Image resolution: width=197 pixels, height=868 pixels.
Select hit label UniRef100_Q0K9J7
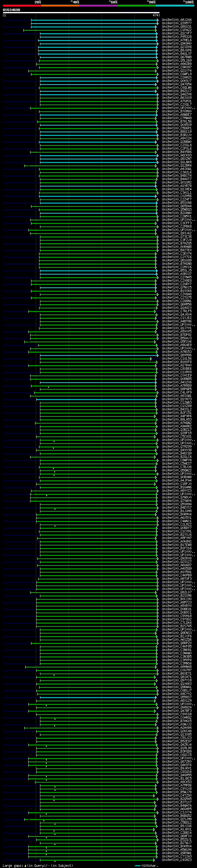(x=176, y=81)
